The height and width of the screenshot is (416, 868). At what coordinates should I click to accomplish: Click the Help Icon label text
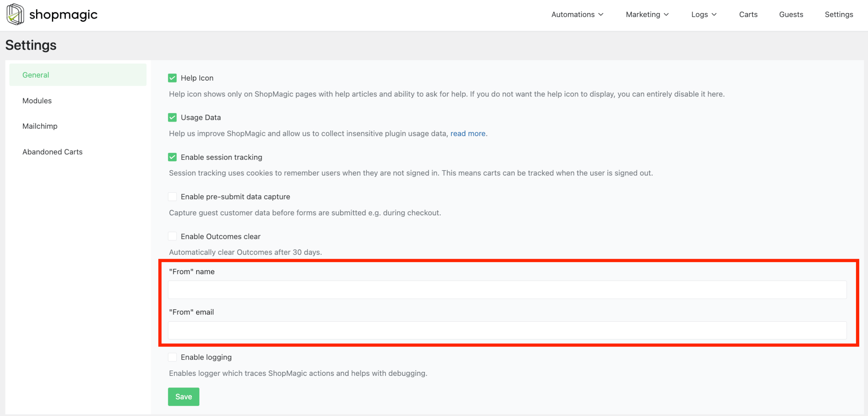click(197, 78)
